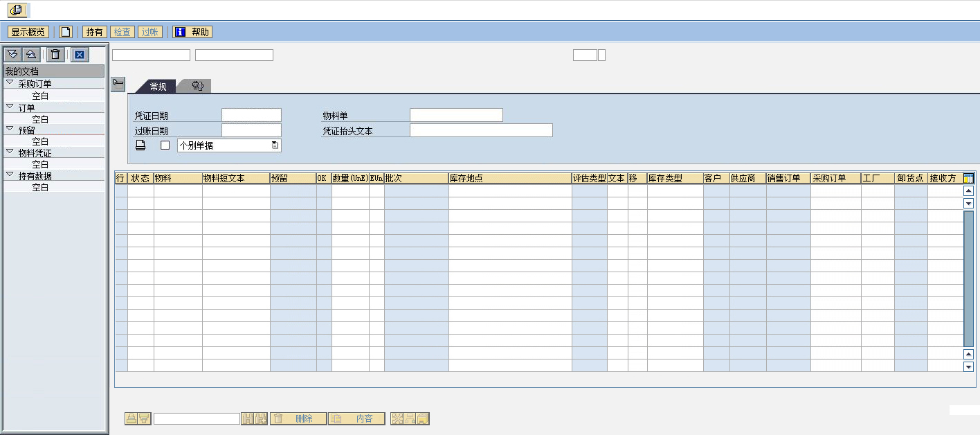This screenshot has width=980, height=435.
Task: Switch to the 常规 tab
Action: (x=158, y=87)
